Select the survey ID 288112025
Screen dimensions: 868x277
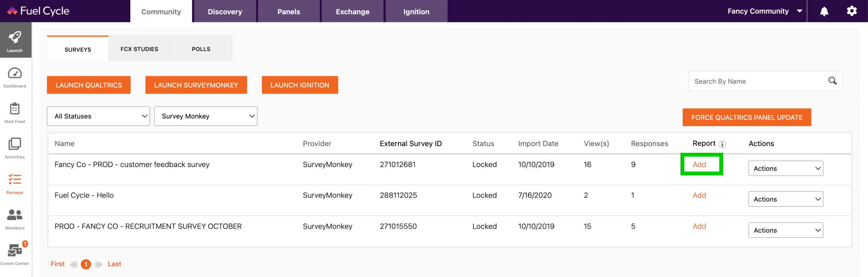pyautogui.click(x=398, y=195)
